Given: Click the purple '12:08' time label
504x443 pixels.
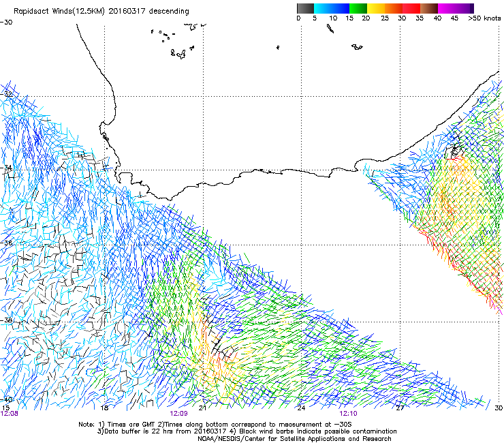Looking at the screenshot, I should click(10, 414).
